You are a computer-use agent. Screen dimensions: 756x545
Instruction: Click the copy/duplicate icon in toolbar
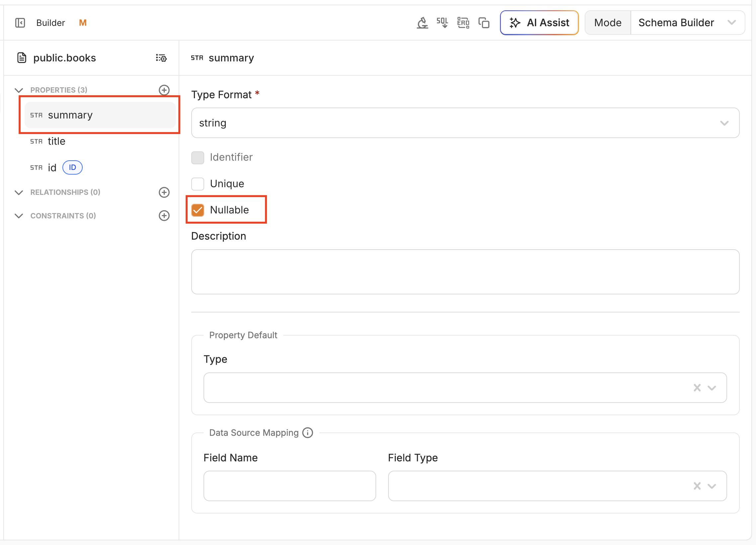tap(484, 23)
